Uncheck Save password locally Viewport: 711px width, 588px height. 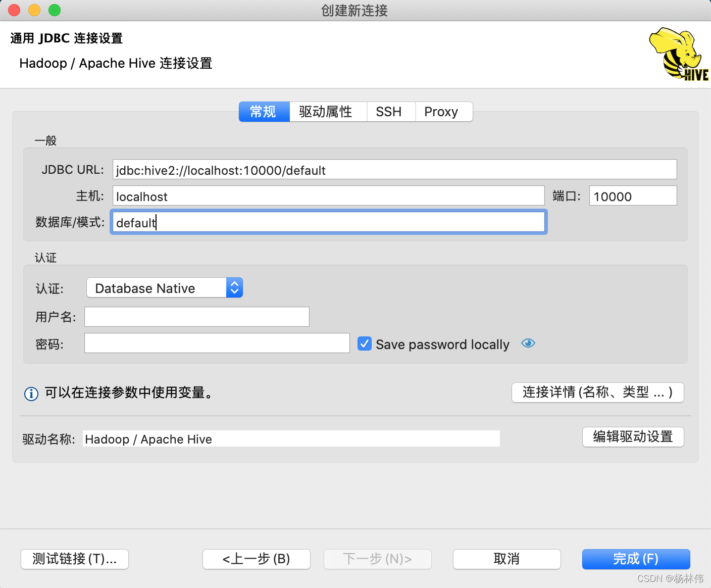click(x=365, y=344)
